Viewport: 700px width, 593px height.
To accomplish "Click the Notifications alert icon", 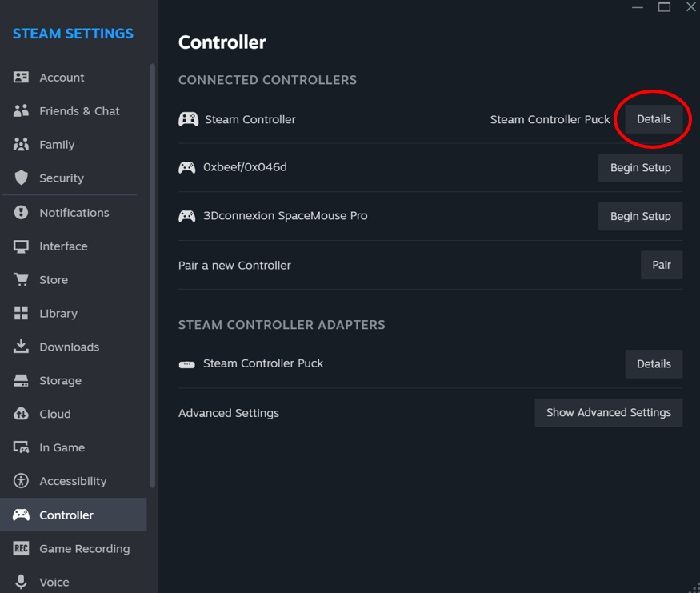I will 21,212.
